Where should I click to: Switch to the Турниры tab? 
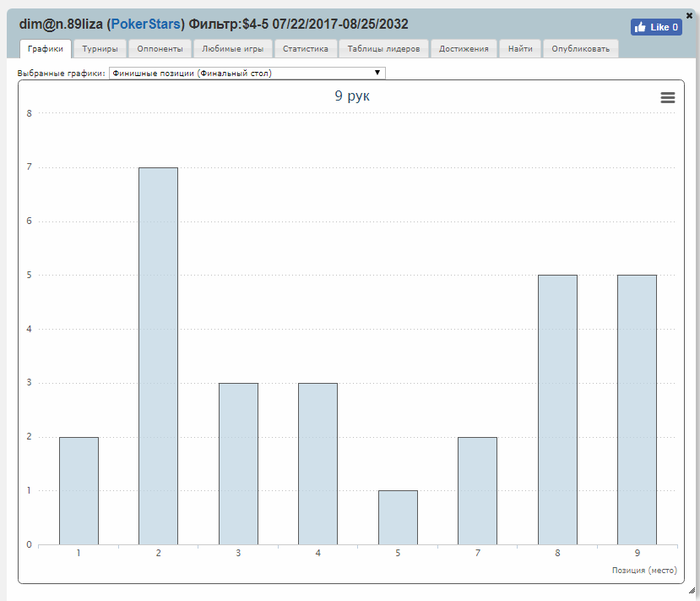(100, 49)
